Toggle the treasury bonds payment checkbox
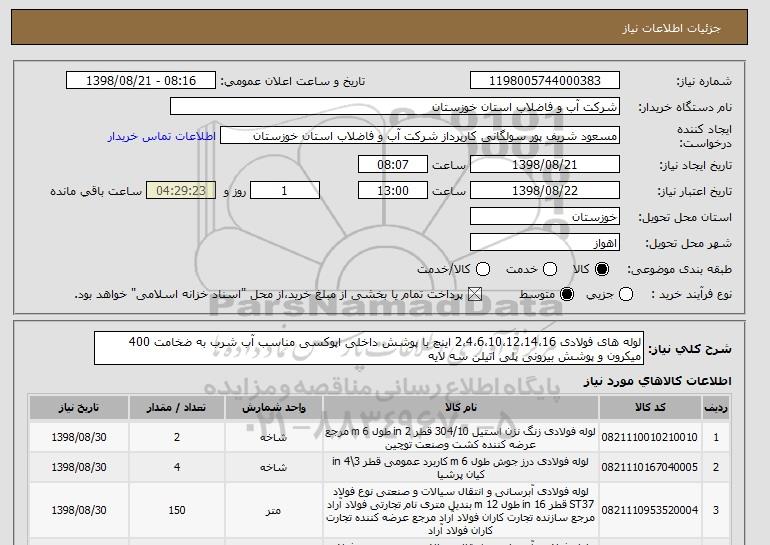The image size is (770, 545). point(475,295)
